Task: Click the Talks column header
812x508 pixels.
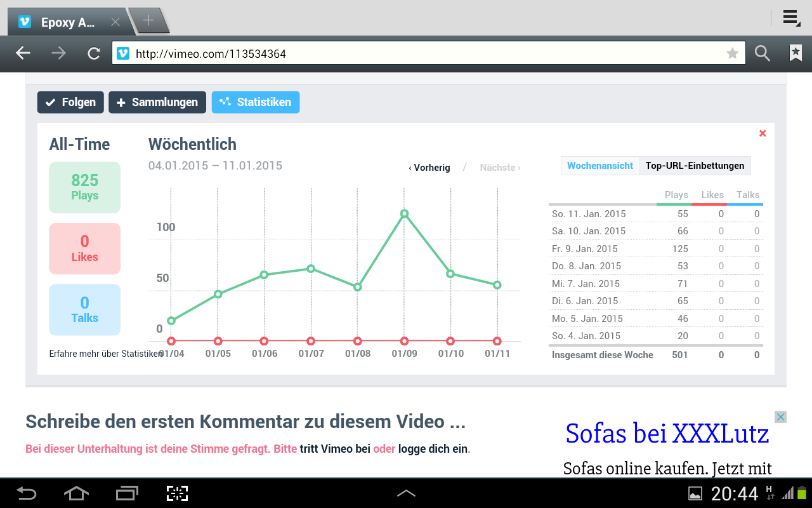Action: (x=748, y=195)
